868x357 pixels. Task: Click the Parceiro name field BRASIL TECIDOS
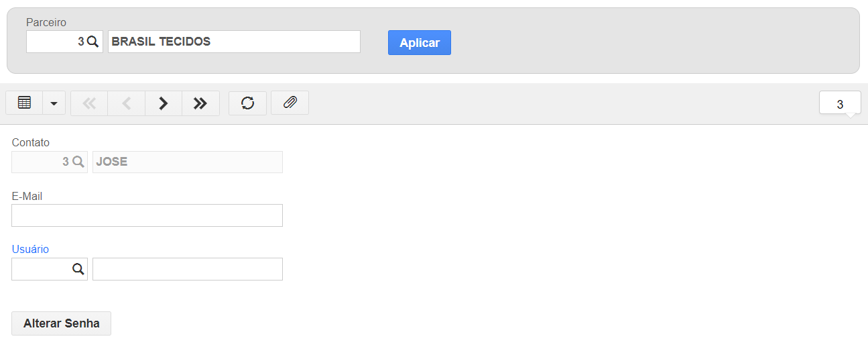click(234, 42)
